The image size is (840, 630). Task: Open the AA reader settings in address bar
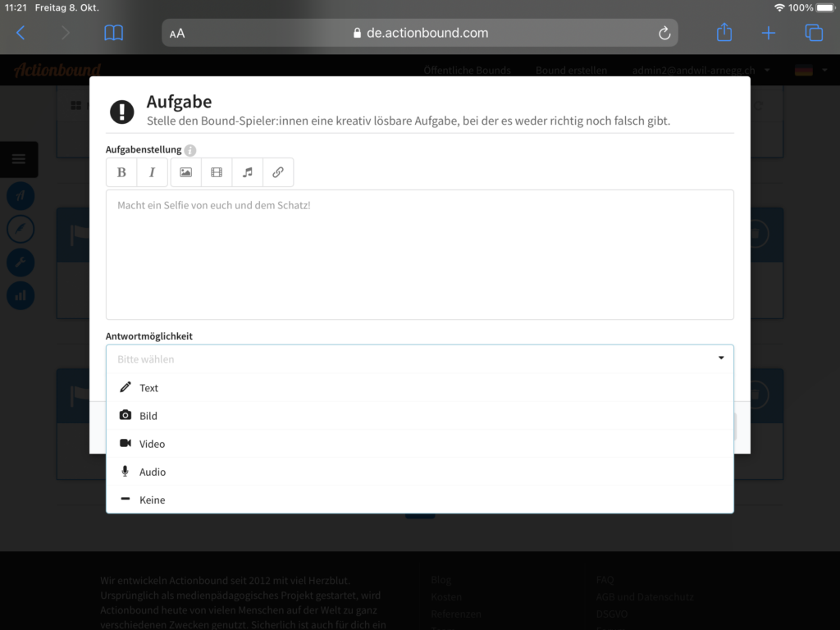[177, 34]
